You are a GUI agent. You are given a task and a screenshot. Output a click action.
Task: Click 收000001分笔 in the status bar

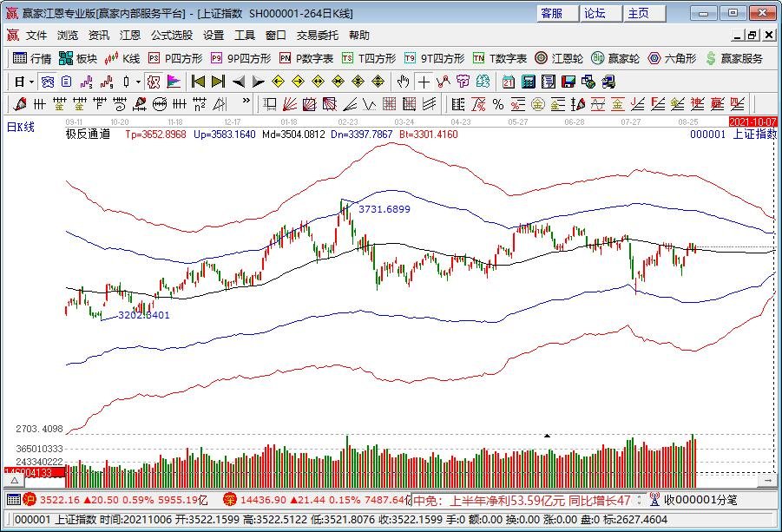pyautogui.click(x=700, y=500)
